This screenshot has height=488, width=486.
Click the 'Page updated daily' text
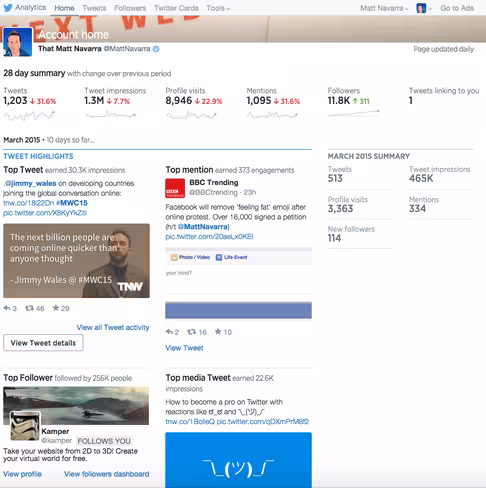coord(444,49)
